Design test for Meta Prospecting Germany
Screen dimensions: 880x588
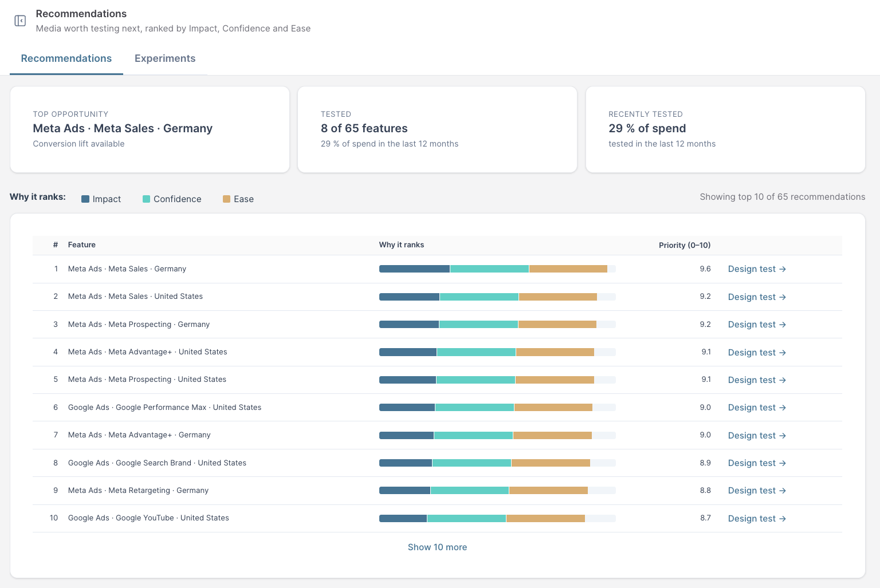point(757,325)
